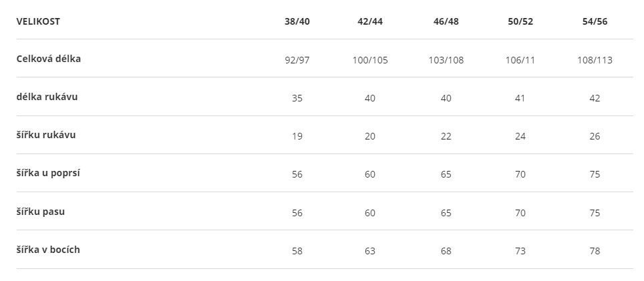Select the 42/44 size column header
Viewport: 644px width, 281px height.
click(370, 21)
